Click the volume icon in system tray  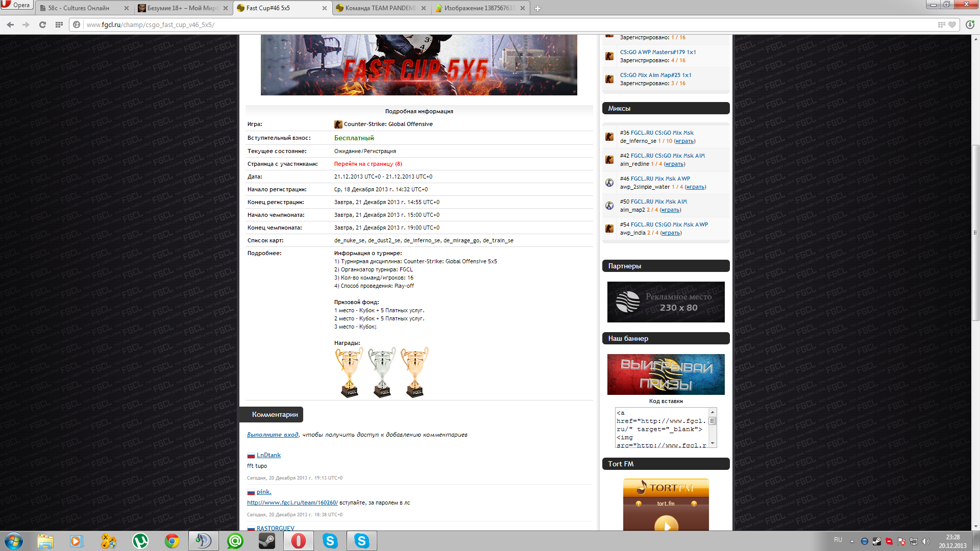click(926, 541)
